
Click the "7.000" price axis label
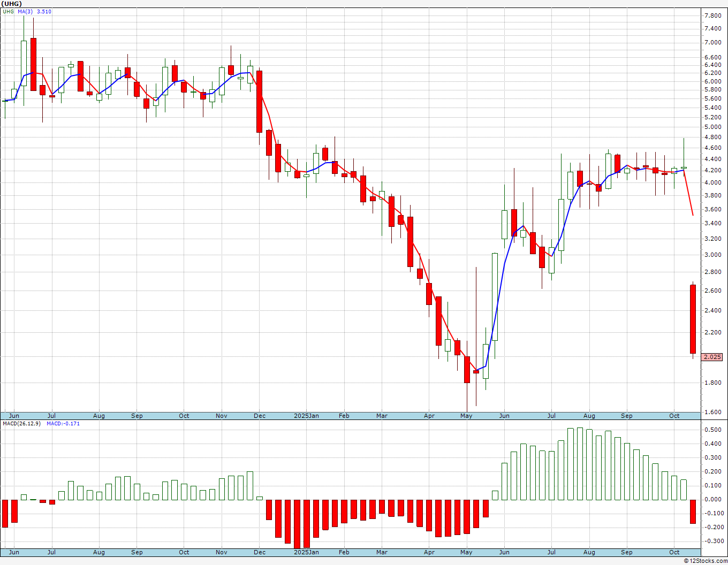(712, 42)
